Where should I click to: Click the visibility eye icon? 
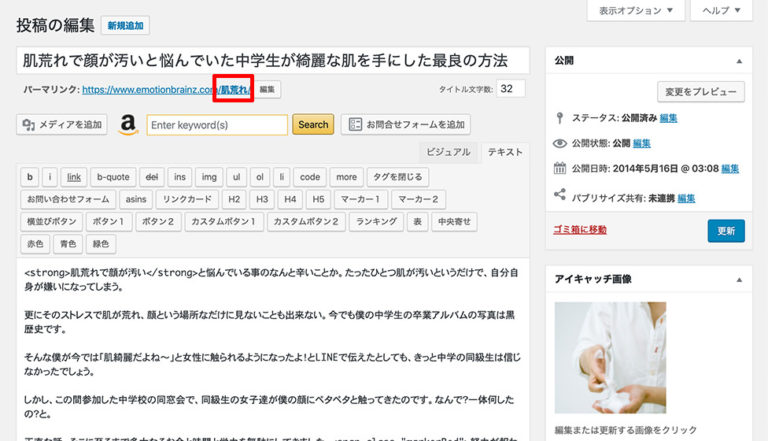560,144
